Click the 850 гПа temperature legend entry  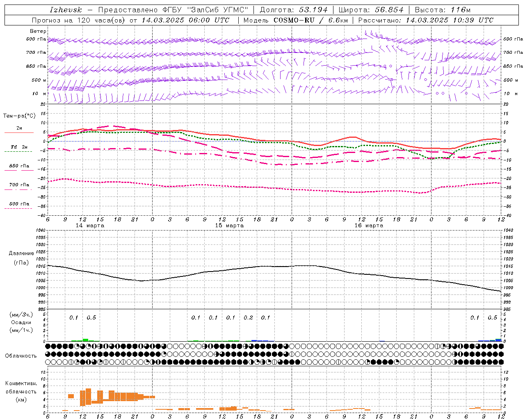(19, 166)
